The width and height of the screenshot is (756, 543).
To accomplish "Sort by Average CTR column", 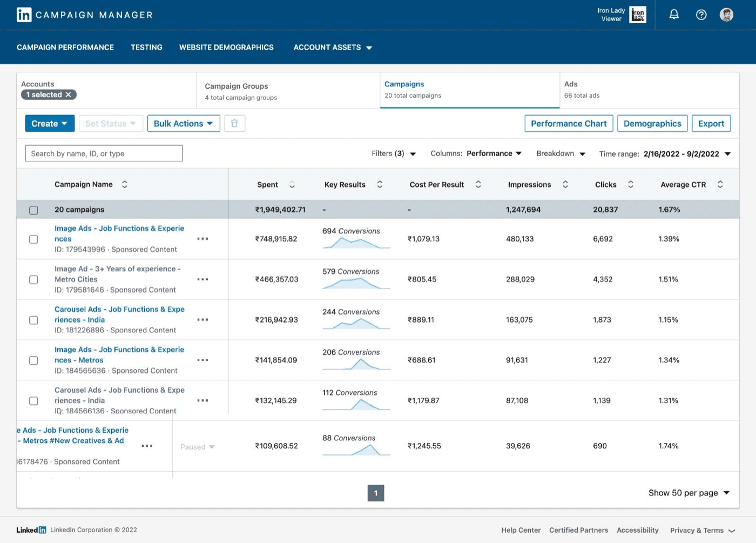I will (720, 184).
